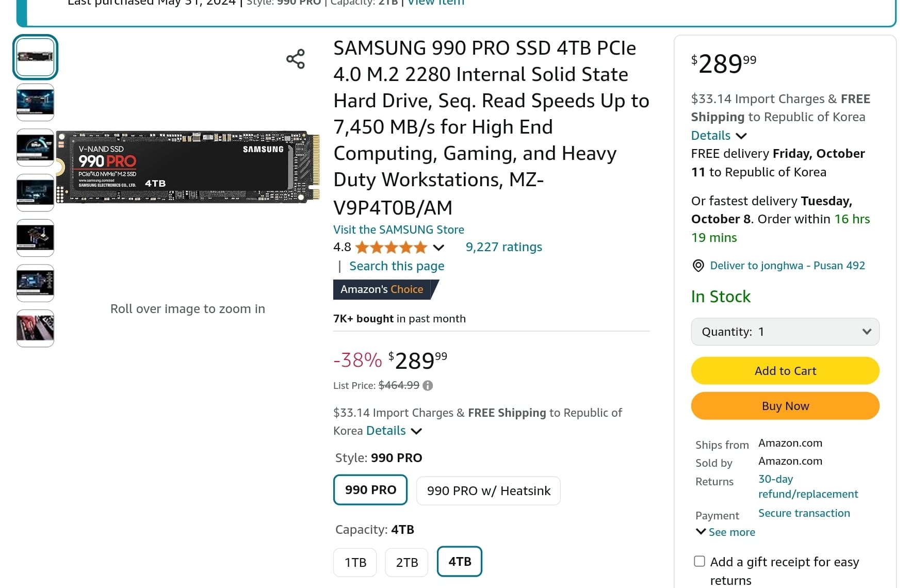
Task: Choose the 2TB capacity option
Action: tap(406, 562)
